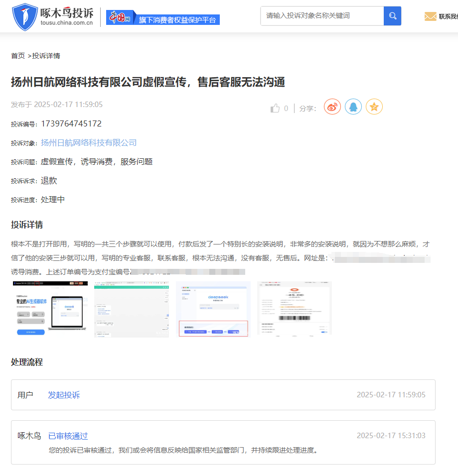Click the like count 0
This screenshot has width=458, height=476.
(286, 109)
